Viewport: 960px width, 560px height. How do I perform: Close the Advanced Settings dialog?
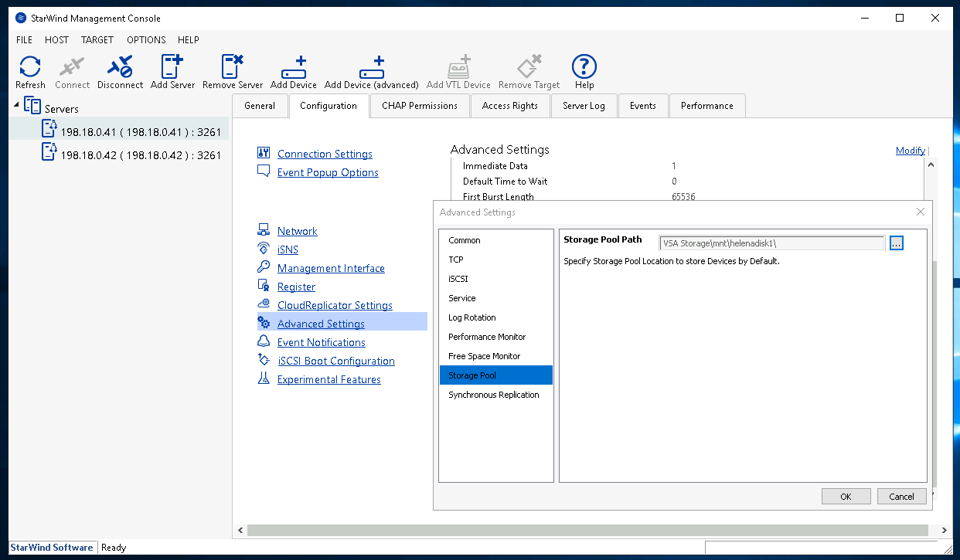pyautogui.click(x=920, y=212)
